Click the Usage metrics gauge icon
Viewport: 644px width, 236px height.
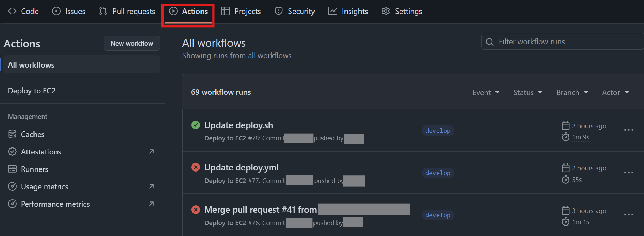point(12,186)
